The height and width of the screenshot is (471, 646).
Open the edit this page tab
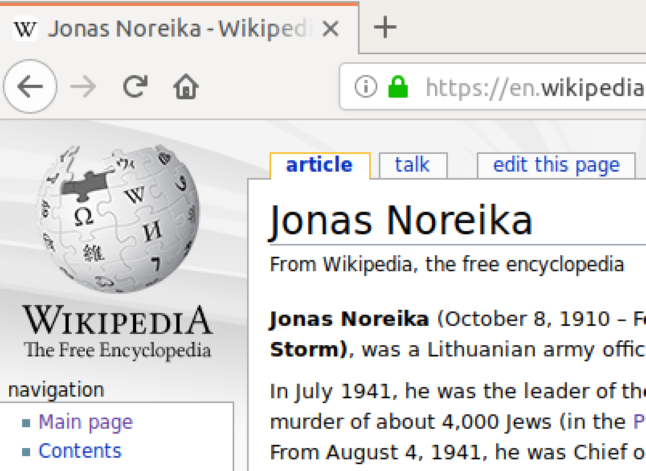pyautogui.click(x=556, y=165)
